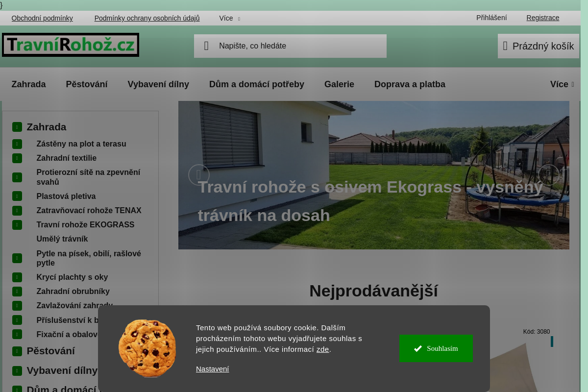Open Pěstování main menu item
The width and height of the screenshot is (588, 392).
(x=87, y=84)
